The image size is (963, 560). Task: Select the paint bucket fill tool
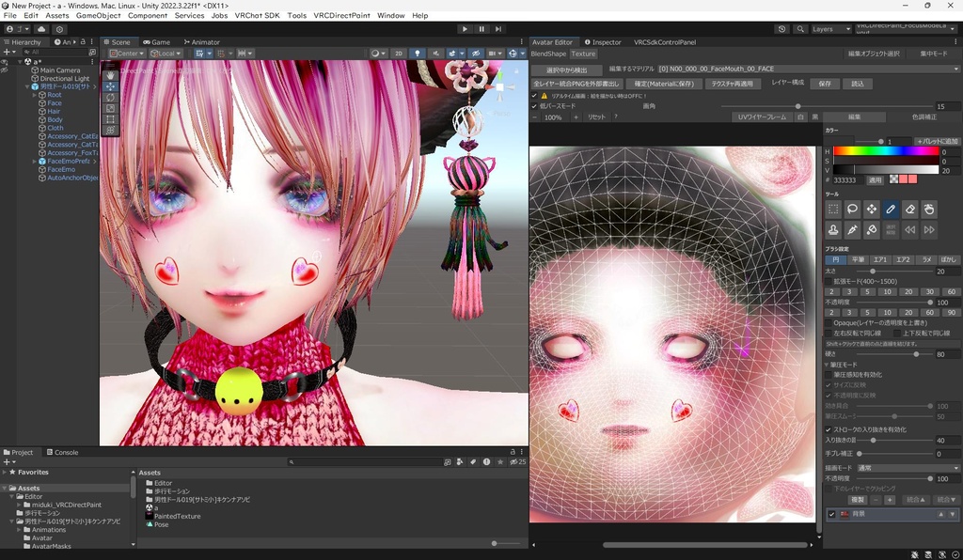[872, 229]
